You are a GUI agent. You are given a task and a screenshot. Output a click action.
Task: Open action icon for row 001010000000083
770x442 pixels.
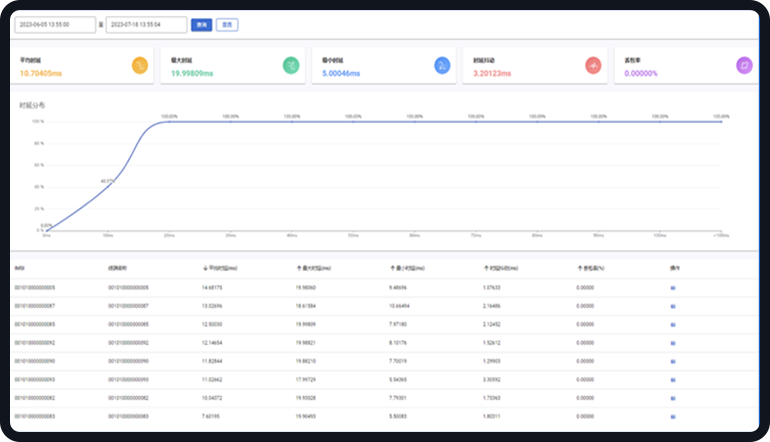coord(673,415)
